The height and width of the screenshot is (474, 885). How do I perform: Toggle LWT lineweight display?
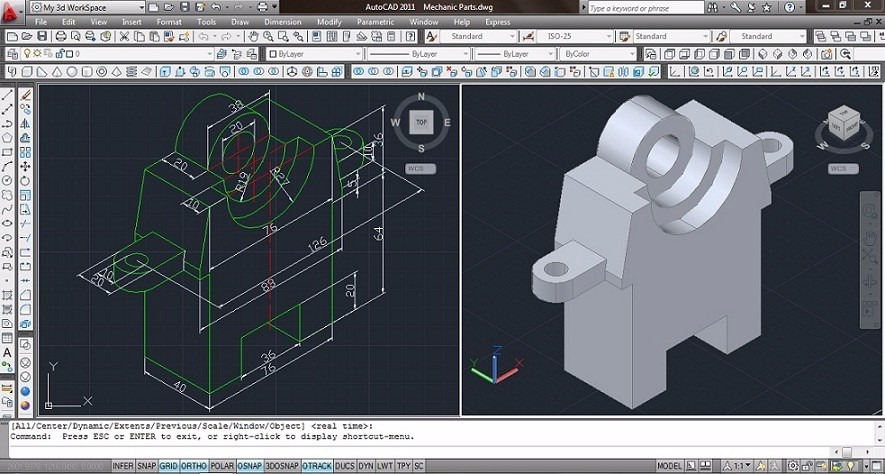coord(385,466)
